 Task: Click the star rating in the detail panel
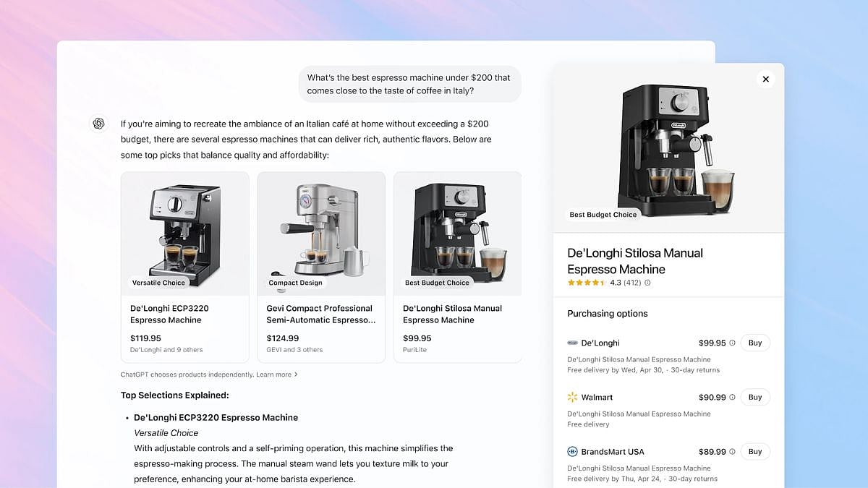(x=587, y=283)
